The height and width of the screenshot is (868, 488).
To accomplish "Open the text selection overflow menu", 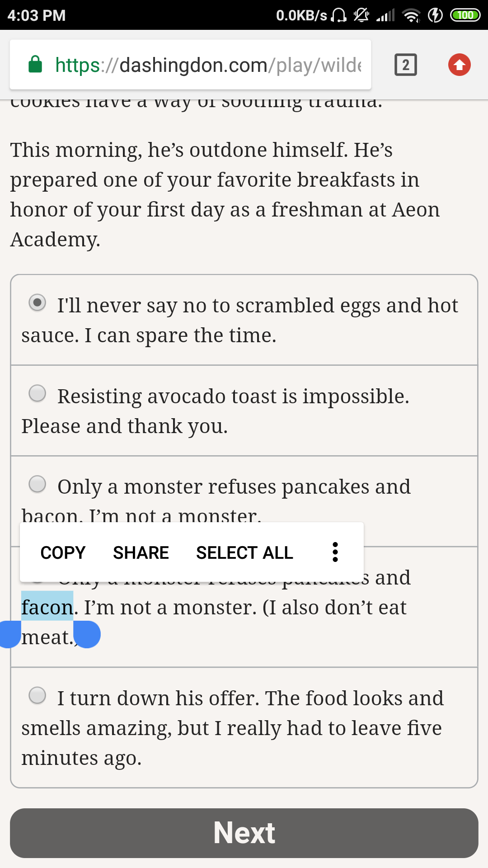I will (335, 552).
